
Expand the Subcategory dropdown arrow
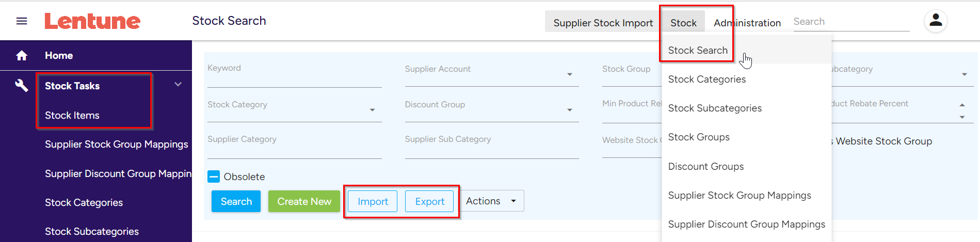coord(964,74)
